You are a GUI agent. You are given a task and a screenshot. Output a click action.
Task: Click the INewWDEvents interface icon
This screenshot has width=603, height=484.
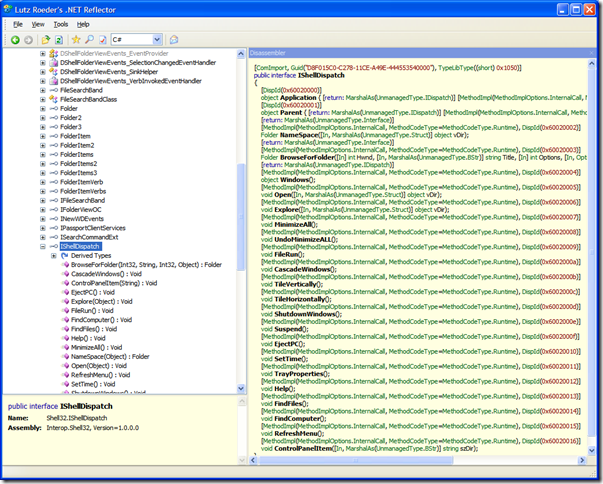(x=53, y=219)
